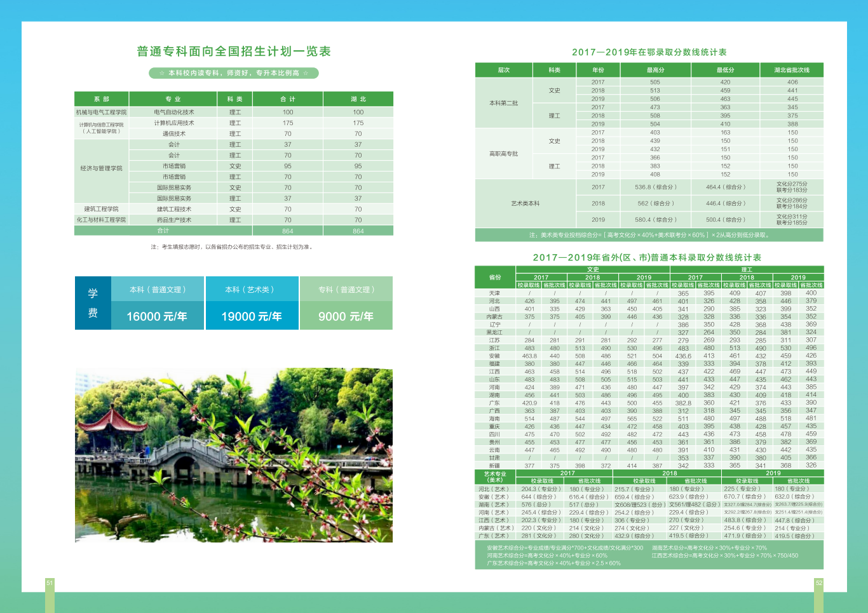The width and height of the screenshot is (868, 613).
Task: Select the 年份 column header
Action: coord(598,70)
